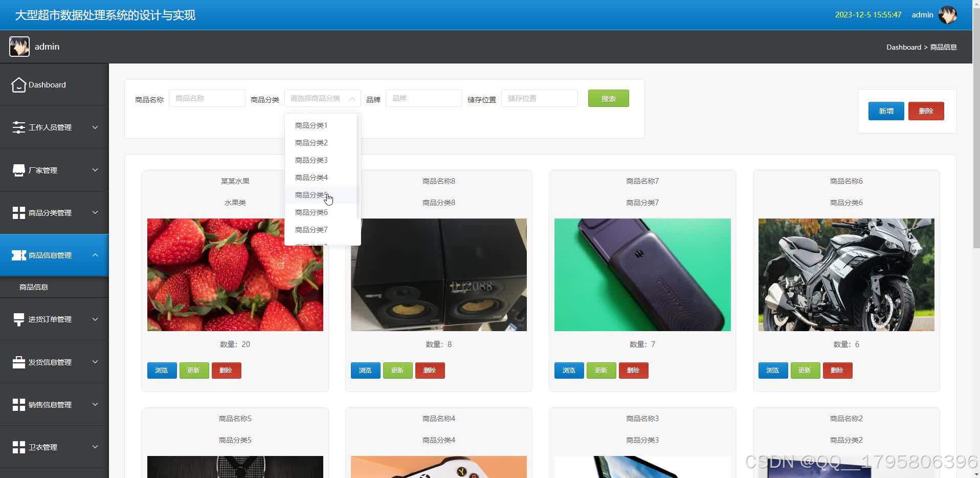Expand the 卫衣管理 menu chevron
Viewport: 980px width, 478px height.
(95, 447)
